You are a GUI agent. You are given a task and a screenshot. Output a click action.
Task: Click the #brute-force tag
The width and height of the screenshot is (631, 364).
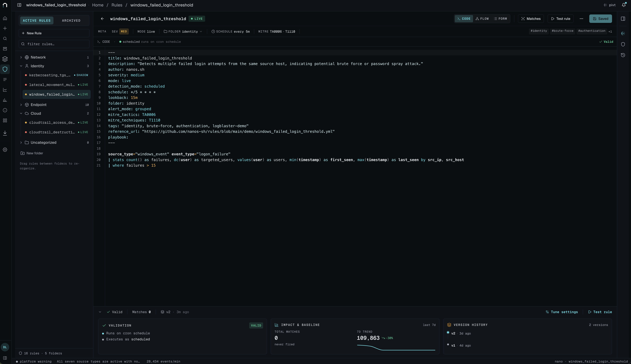pyautogui.click(x=562, y=31)
